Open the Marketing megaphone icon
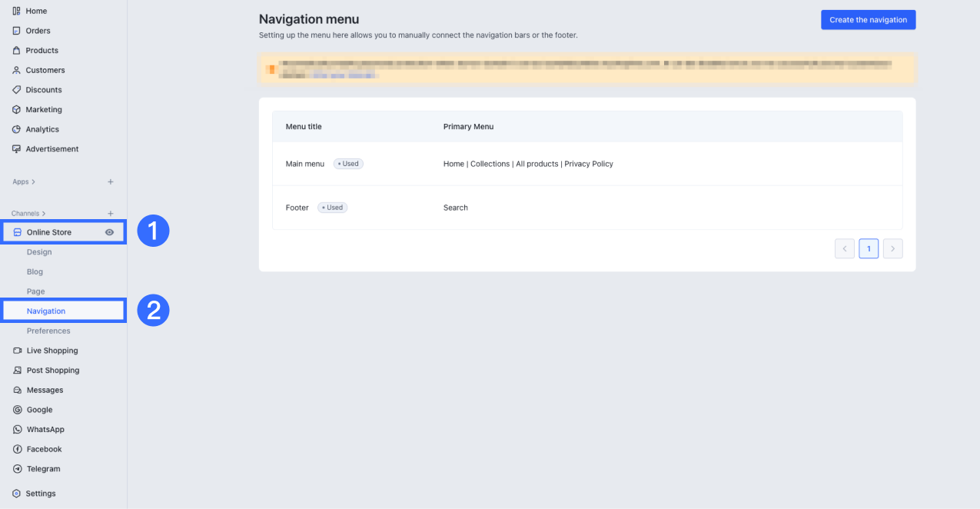This screenshot has width=980, height=509. click(x=15, y=109)
